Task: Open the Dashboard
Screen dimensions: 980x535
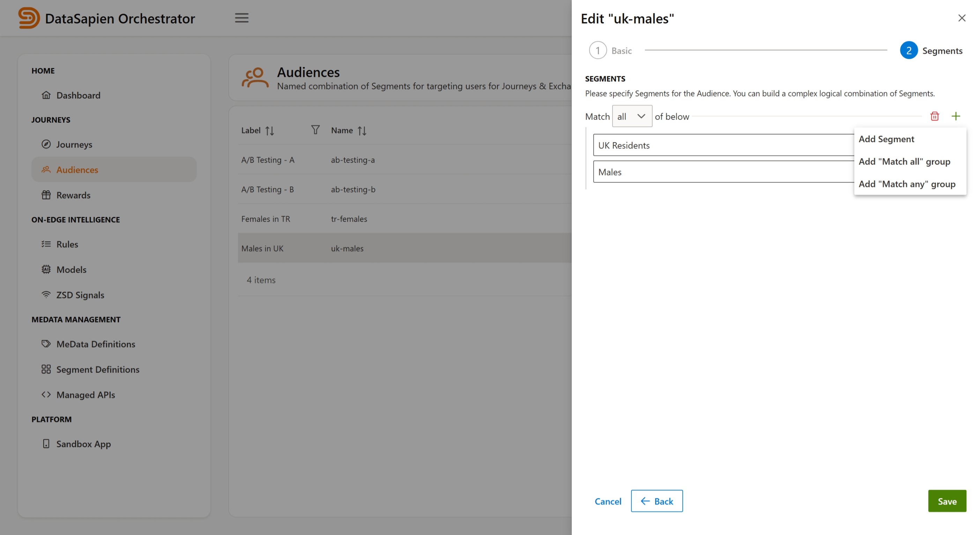Action: [78, 95]
